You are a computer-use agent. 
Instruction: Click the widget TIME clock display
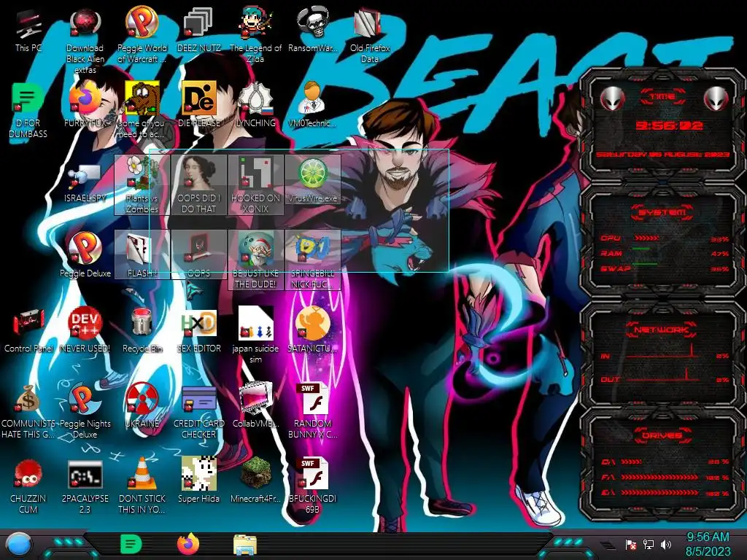670,125
